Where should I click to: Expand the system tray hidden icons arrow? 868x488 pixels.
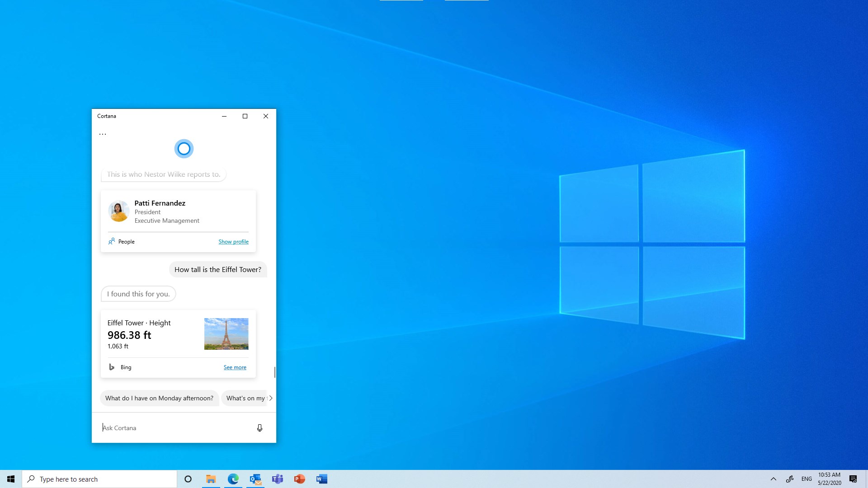773,479
